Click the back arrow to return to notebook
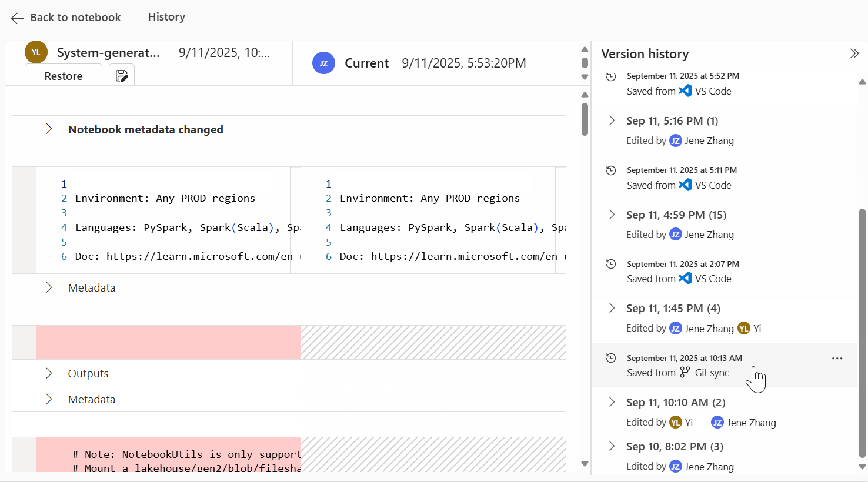 coord(17,18)
